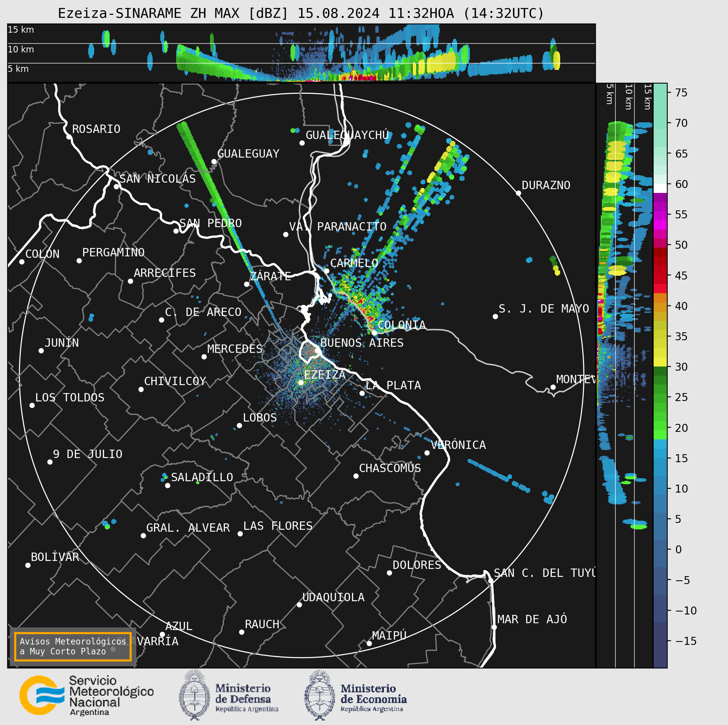Viewport: 728px width, 725px height.
Task: Click the PERGAMINO label
Action: (x=114, y=253)
